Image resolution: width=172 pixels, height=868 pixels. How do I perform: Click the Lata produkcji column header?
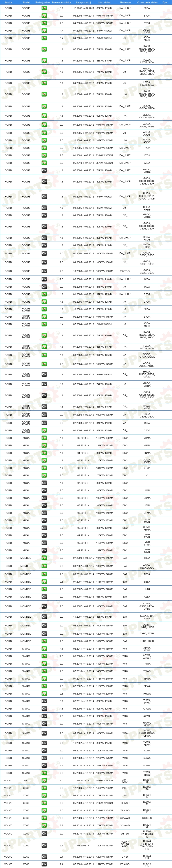pyautogui.click(x=83, y=2)
